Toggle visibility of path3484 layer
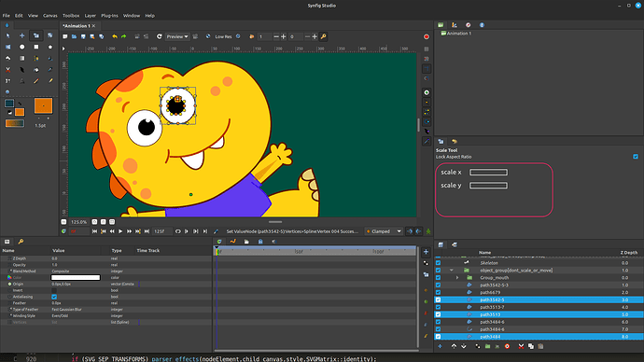Screen dimensions: 644x362 [x=439, y=337]
